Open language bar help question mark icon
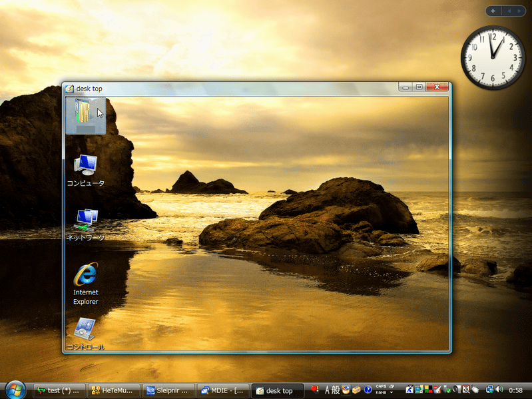 coord(368,390)
